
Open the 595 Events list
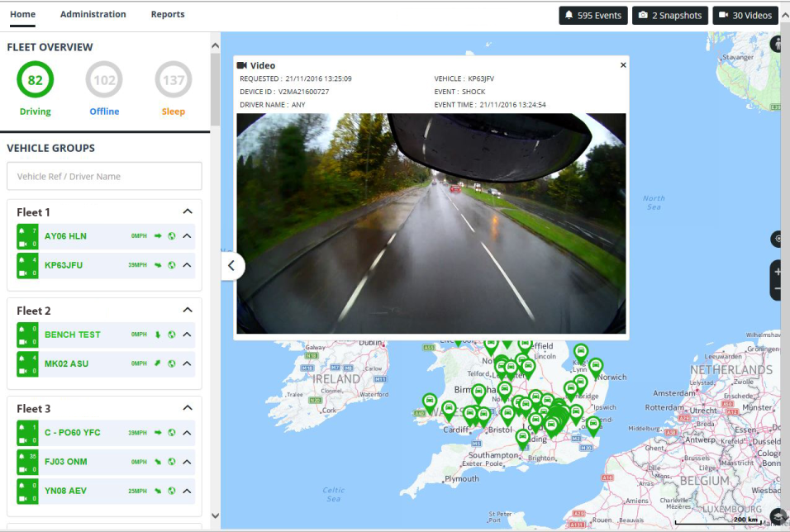pos(592,15)
